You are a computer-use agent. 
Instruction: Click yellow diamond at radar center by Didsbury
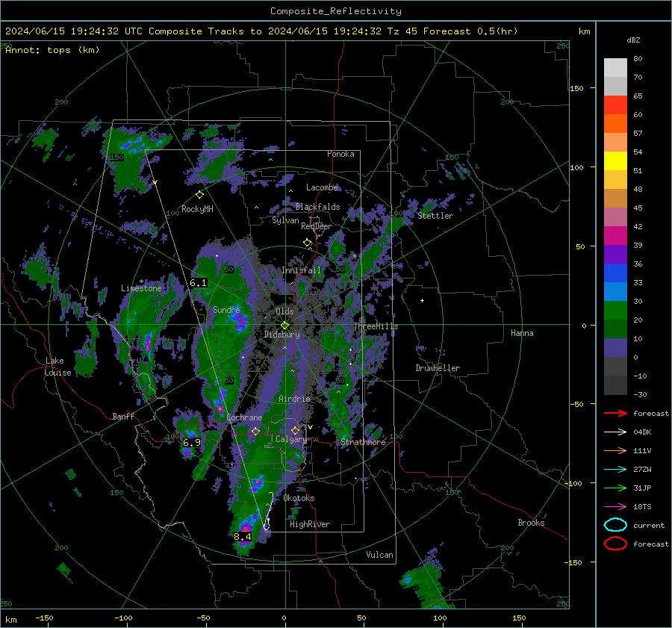285,325
